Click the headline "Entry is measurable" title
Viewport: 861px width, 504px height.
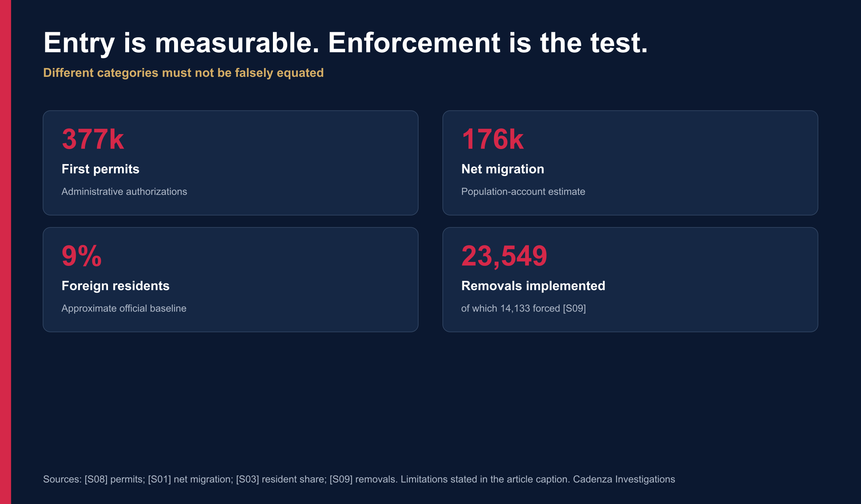(x=345, y=43)
